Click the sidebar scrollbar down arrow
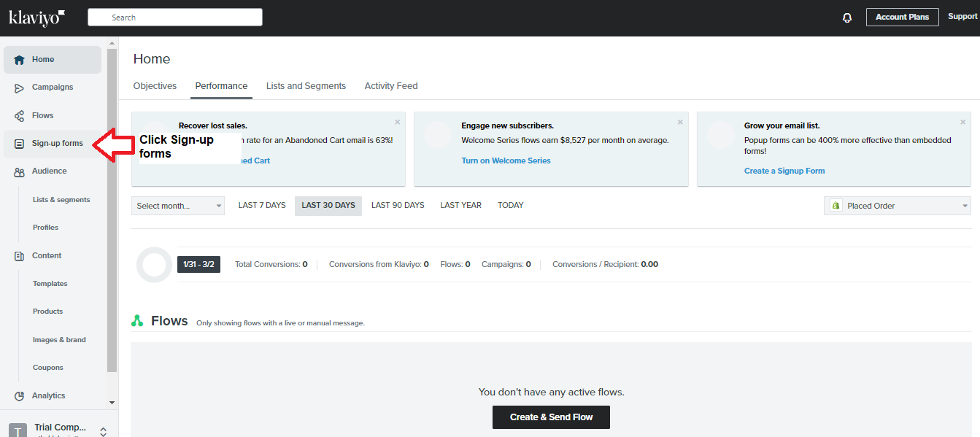 coord(112,402)
